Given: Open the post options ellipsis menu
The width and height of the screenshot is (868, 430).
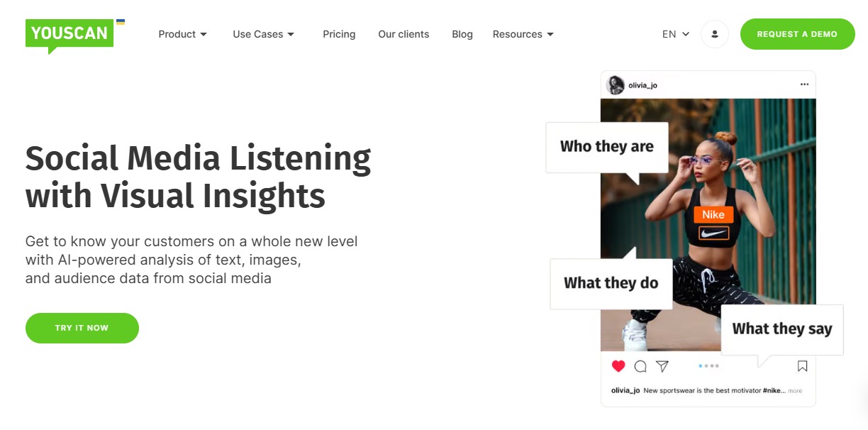Looking at the screenshot, I should point(804,84).
